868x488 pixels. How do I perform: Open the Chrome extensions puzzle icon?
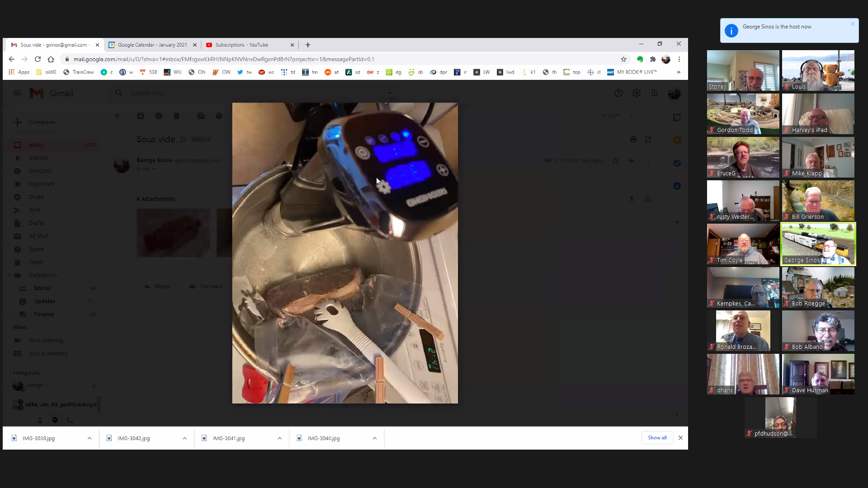[x=652, y=59]
